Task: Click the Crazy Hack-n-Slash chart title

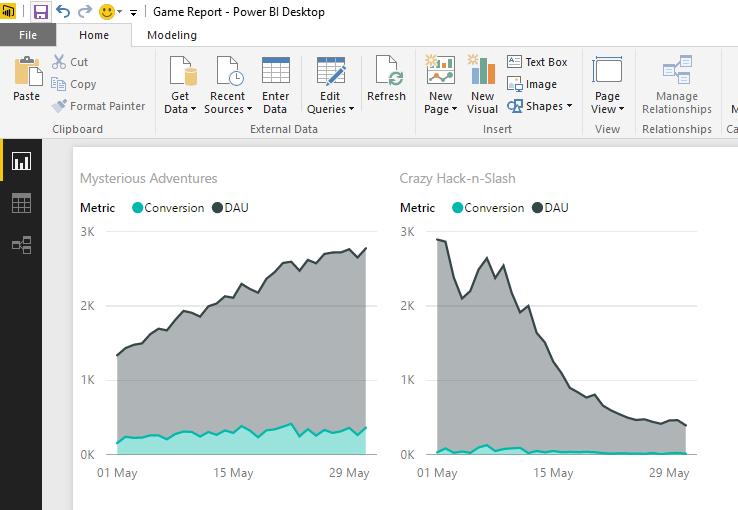Action: click(x=457, y=179)
